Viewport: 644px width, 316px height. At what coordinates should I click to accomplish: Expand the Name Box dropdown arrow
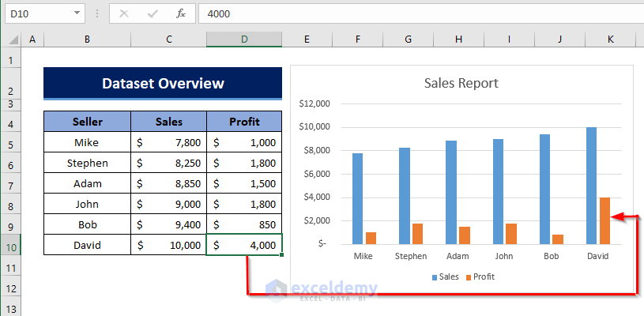77,13
